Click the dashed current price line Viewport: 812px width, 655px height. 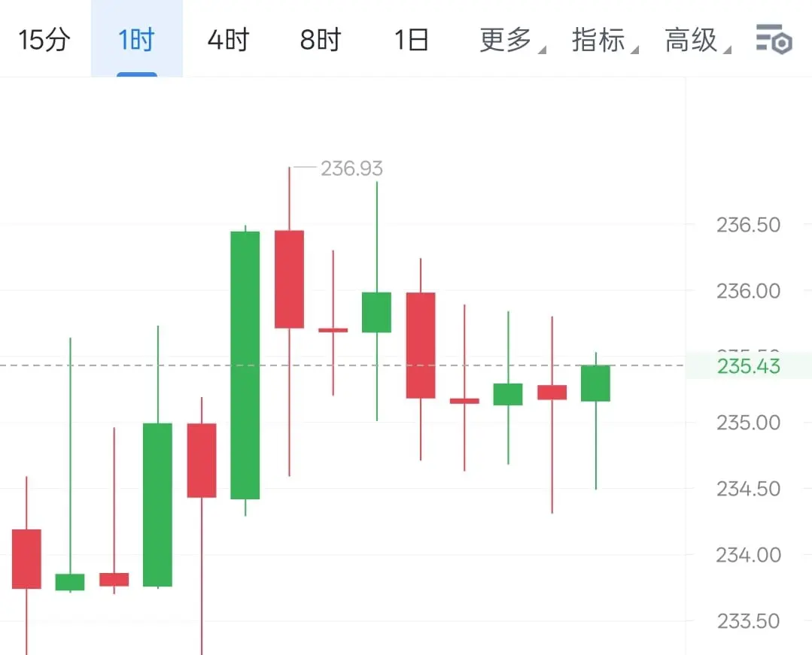pos(342,365)
